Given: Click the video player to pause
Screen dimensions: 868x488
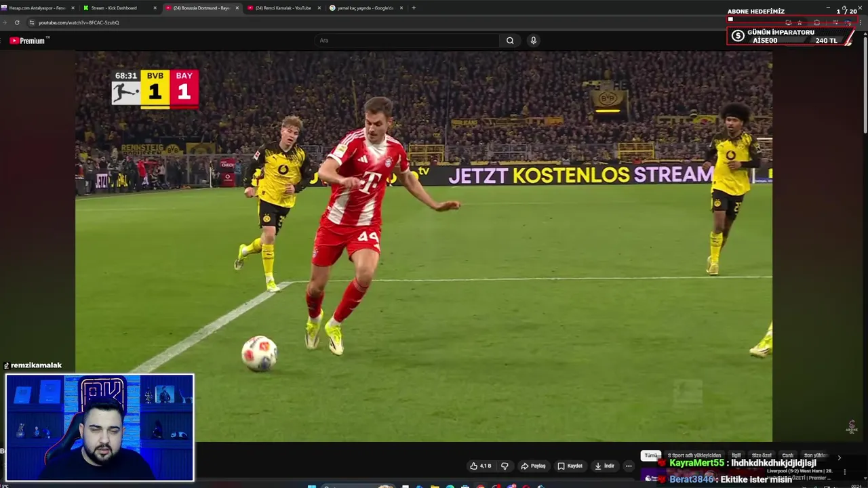Looking at the screenshot, I should [x=424, y=247].
